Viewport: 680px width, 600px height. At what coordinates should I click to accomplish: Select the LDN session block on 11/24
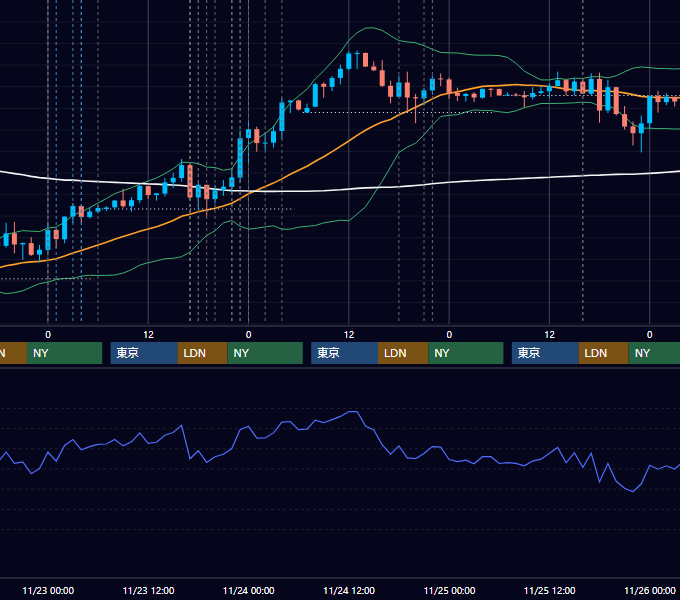point(403,353)
